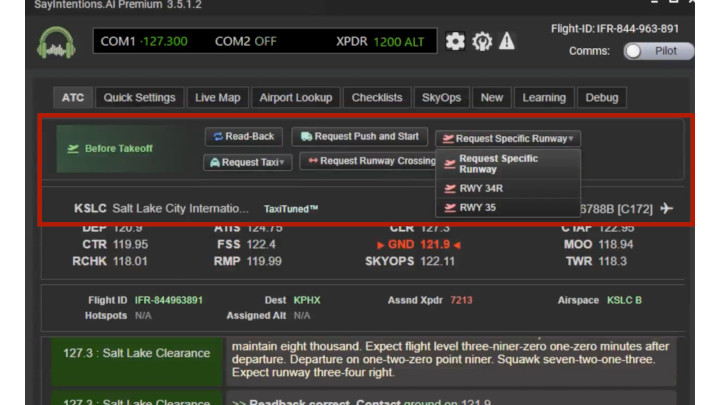Click the SayIntentions headphone logo

point(56,43)
